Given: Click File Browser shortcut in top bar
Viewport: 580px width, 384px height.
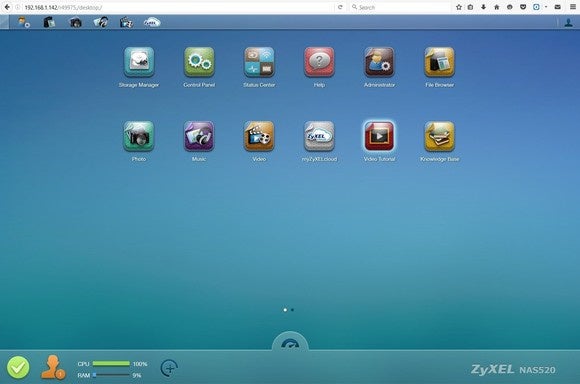Looking at the screenshot, I should tap(49, 22).
